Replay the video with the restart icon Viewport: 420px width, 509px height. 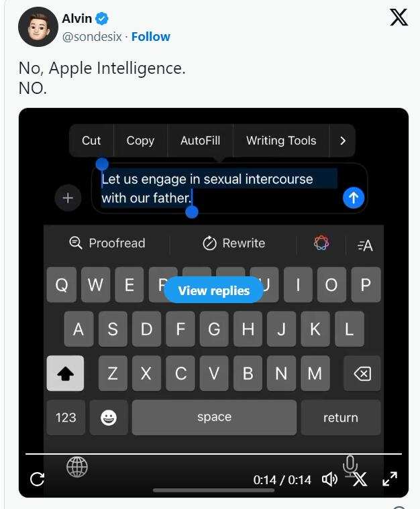point(37,479)
